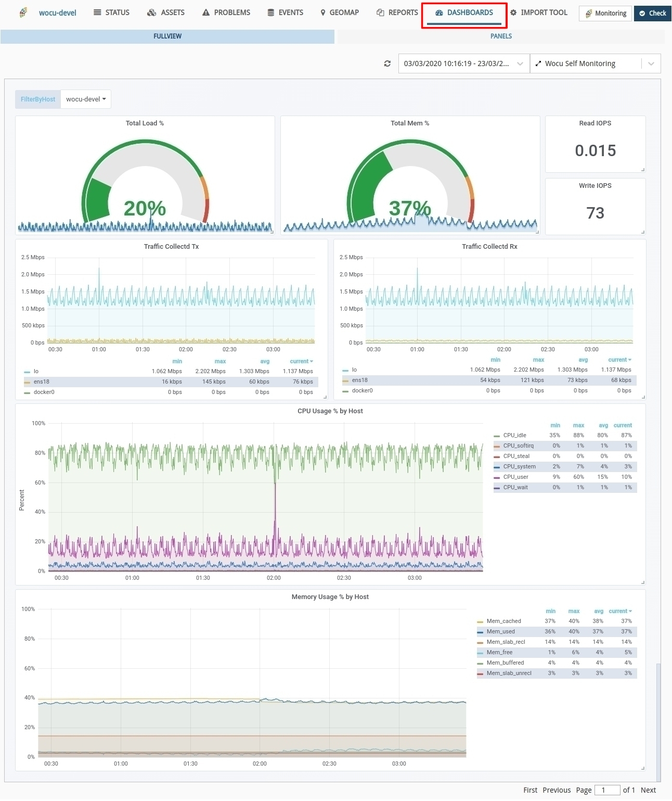
Task: Click the expand arrows icon beside Wocu Self Monitoring
Action: click(538, 63)
